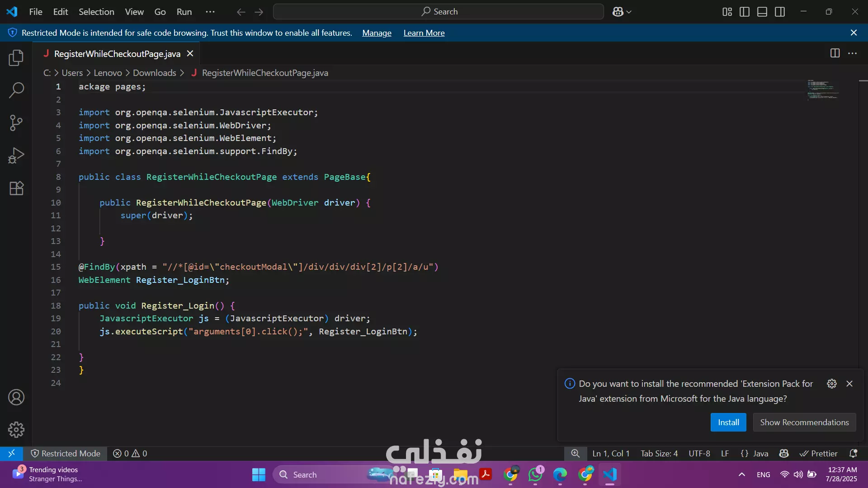Change encoding via UTF-8
The width and height of the screenshot is (868, 488).
click(x=699, y=453)
